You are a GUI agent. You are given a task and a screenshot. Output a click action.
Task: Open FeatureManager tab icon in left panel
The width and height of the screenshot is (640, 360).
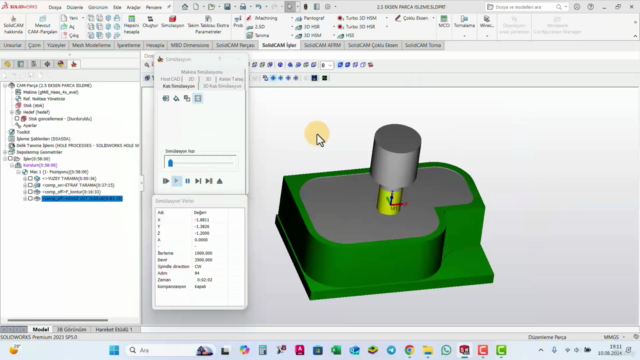click(7, 64)
